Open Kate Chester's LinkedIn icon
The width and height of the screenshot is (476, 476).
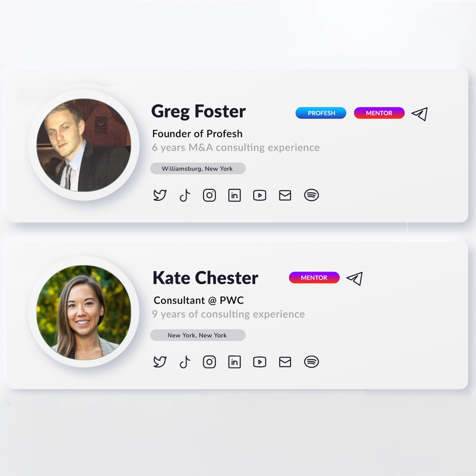234,362
